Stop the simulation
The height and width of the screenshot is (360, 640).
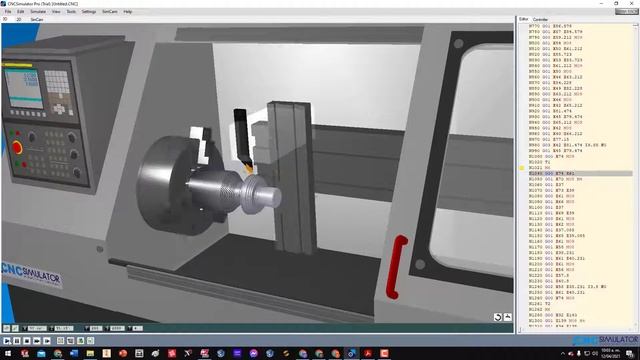tap(27, 340)
